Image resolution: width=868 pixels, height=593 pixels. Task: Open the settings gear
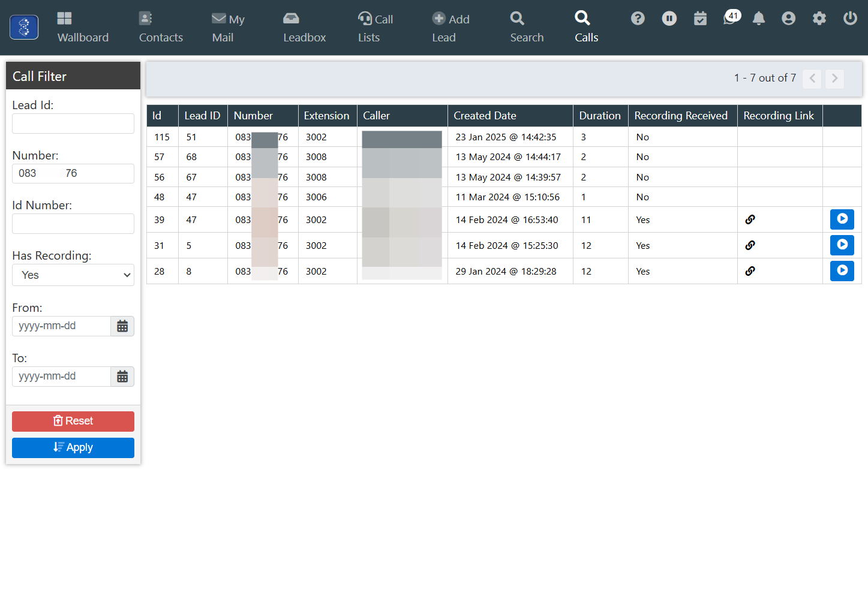[819, 19]
